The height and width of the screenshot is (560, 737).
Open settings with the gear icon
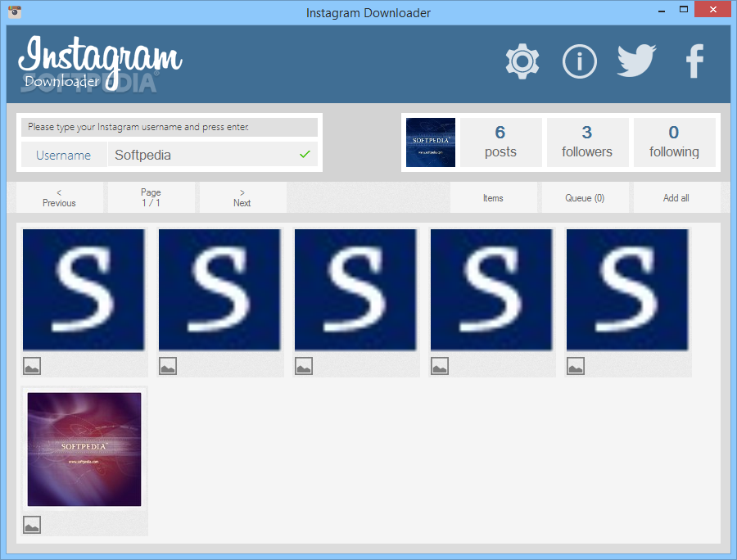click(x=522, y=61)
